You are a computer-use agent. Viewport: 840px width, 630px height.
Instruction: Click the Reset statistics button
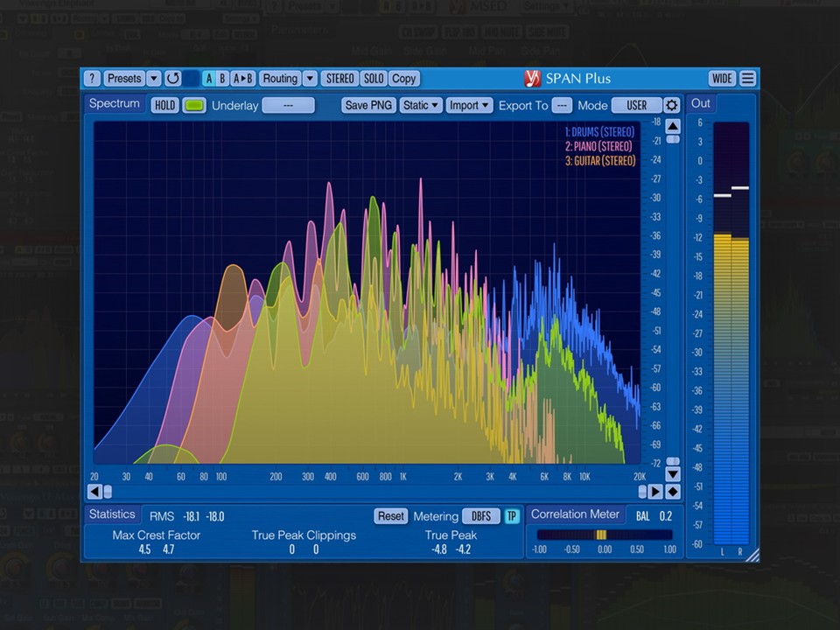click(x=390, y=516)
